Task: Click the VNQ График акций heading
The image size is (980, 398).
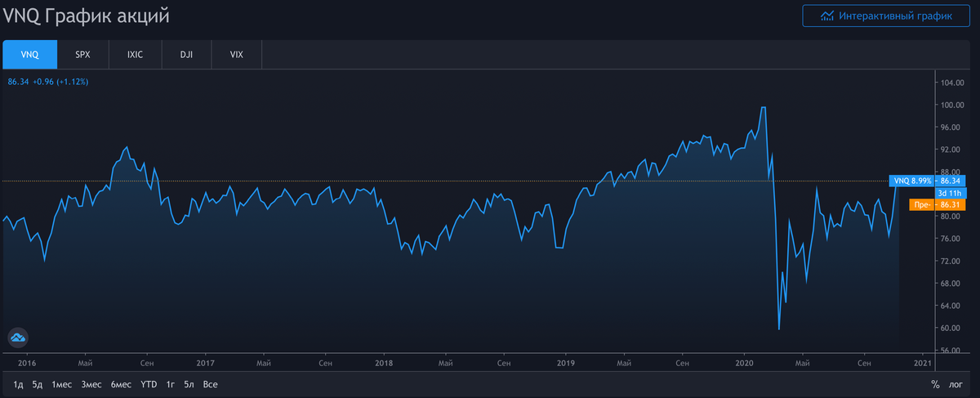Action: [87, 16]
